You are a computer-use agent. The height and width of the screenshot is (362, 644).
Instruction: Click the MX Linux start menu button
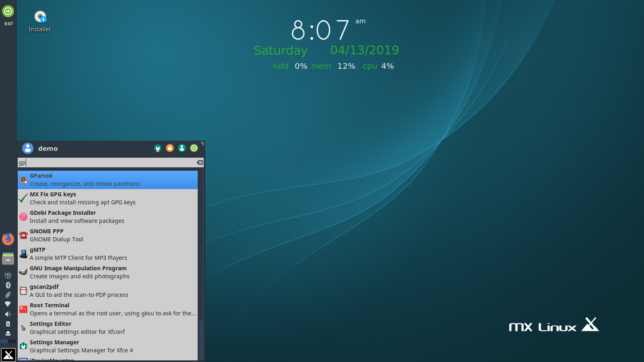click(x=8, y=355)
